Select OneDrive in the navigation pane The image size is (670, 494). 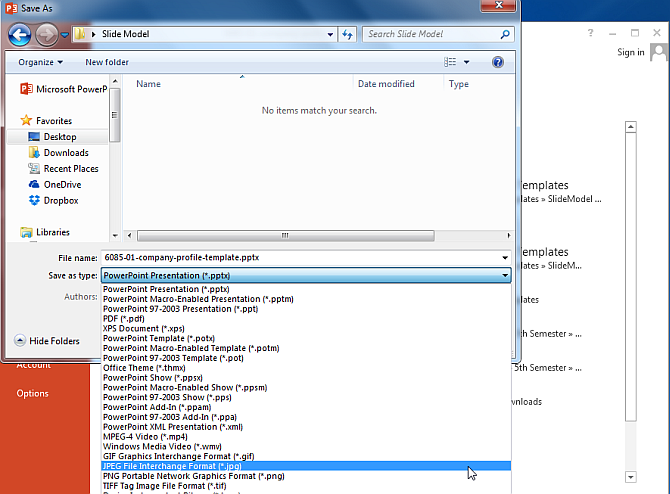coord(55,185)
